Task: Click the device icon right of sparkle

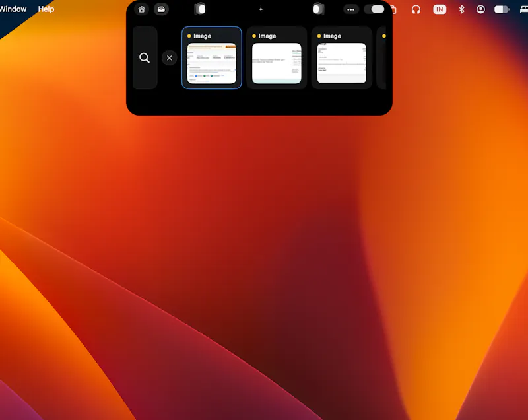Action: coord(318,9)
